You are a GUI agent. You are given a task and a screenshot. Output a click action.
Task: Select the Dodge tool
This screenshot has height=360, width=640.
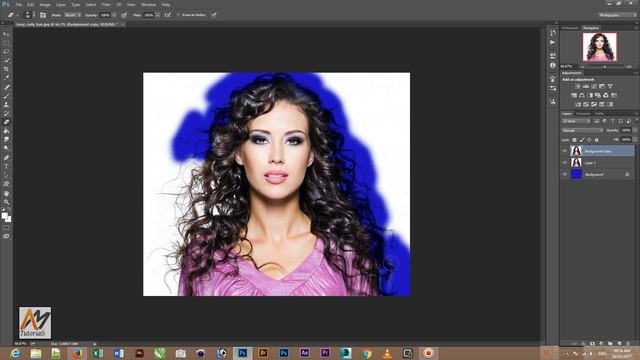pos(6,148)
